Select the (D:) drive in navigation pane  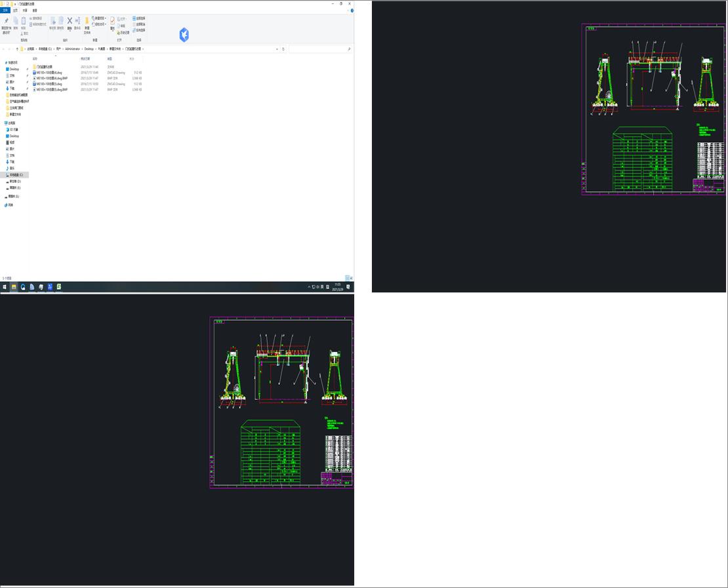15,182
